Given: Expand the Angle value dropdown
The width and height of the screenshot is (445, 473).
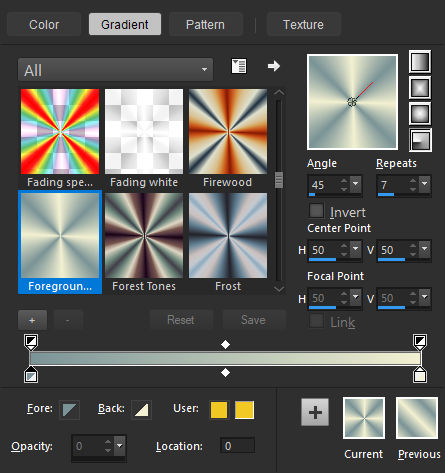Looking at the screenshot, I should click(356, 184).
